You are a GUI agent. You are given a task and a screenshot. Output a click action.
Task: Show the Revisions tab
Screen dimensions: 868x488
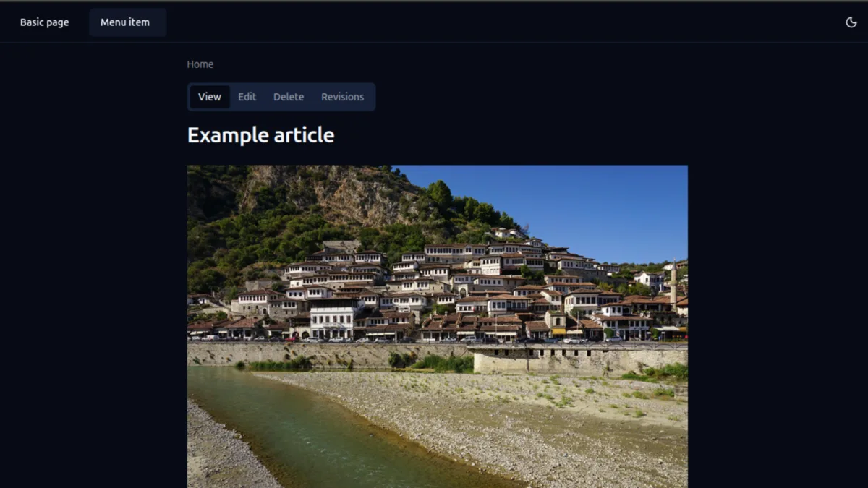[342, 97]
